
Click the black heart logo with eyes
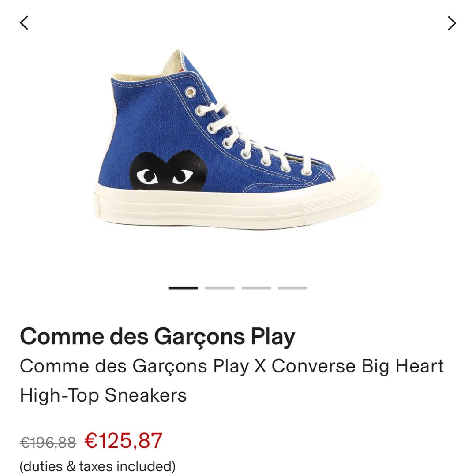coord(169,171)
